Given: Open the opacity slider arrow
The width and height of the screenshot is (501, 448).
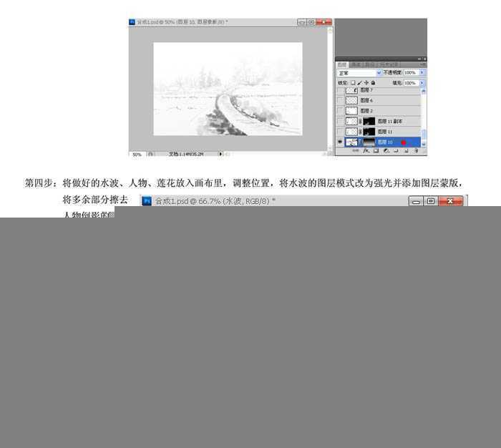Looking at the screenshot, I should point(422,72).
